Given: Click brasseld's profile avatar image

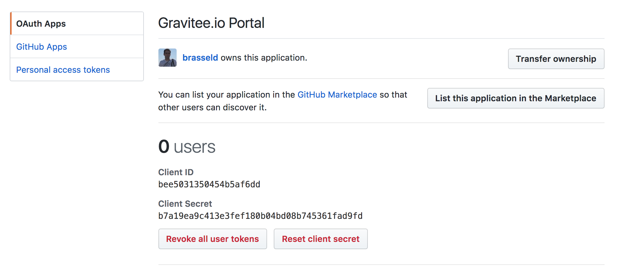Looking at the screenshot, I should point(167,58).
